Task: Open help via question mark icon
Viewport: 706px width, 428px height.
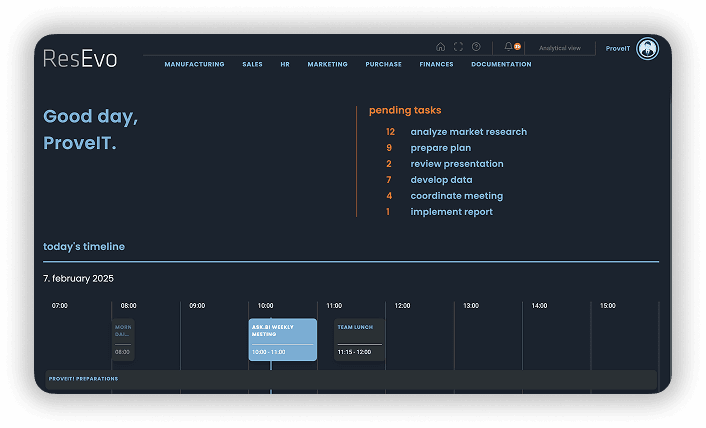Action: click(476, 47)
